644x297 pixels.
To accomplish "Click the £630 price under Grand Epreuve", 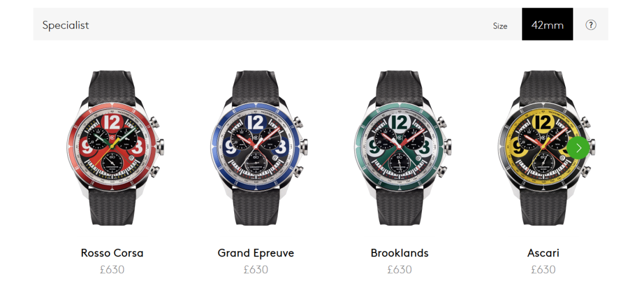I will 256,270.
